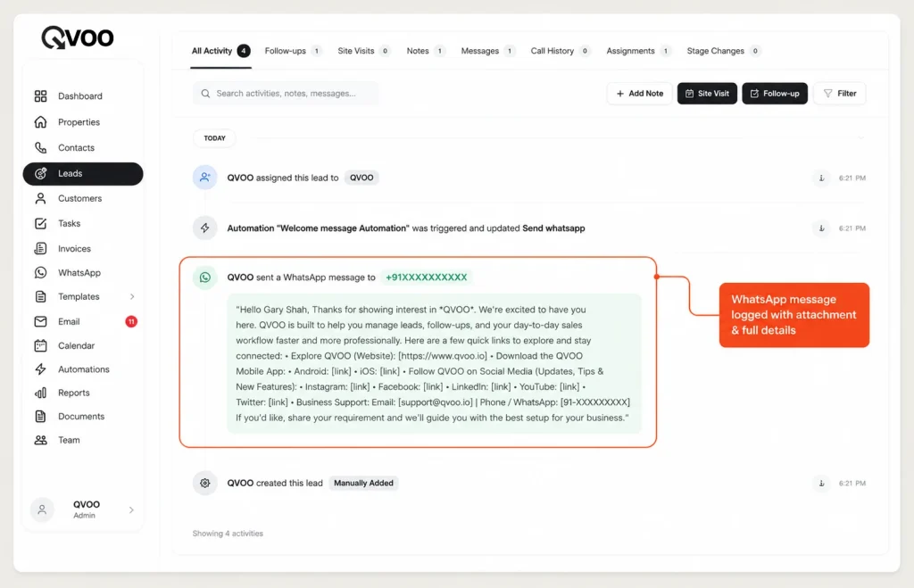Open Properties menu item
914x588 pixels.
[83, 122]
